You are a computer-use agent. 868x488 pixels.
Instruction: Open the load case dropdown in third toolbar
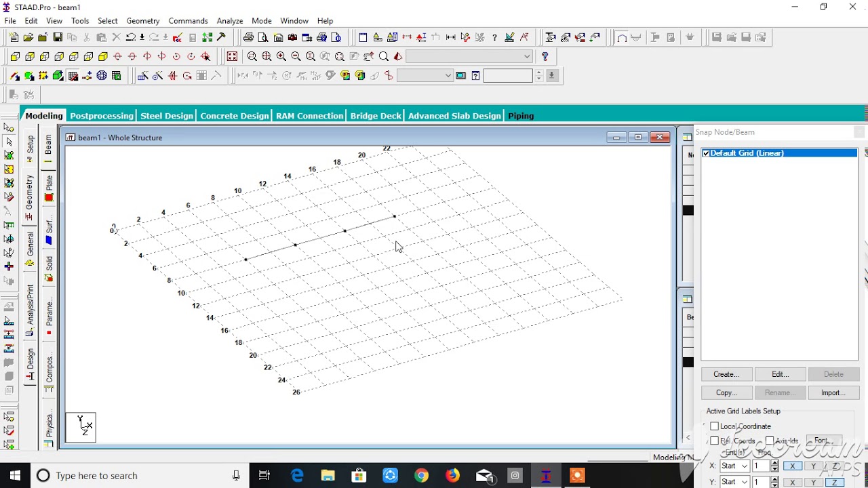pyautogui.click(x=425, y=76)
